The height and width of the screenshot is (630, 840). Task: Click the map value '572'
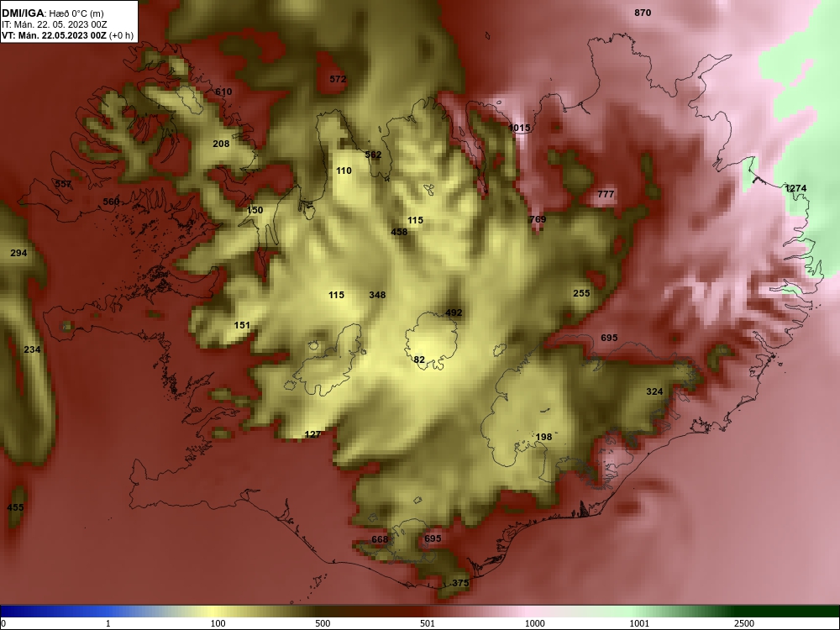coord(338,79)
